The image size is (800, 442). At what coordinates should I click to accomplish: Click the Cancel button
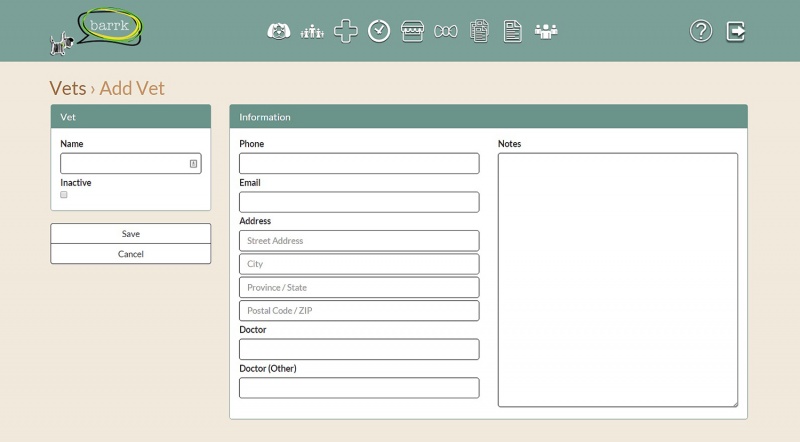131,254
